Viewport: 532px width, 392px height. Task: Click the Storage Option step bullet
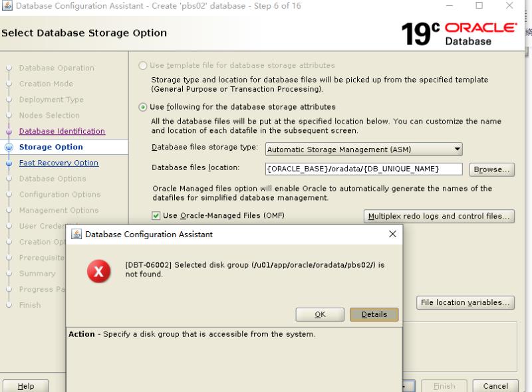tap(9, 147)
